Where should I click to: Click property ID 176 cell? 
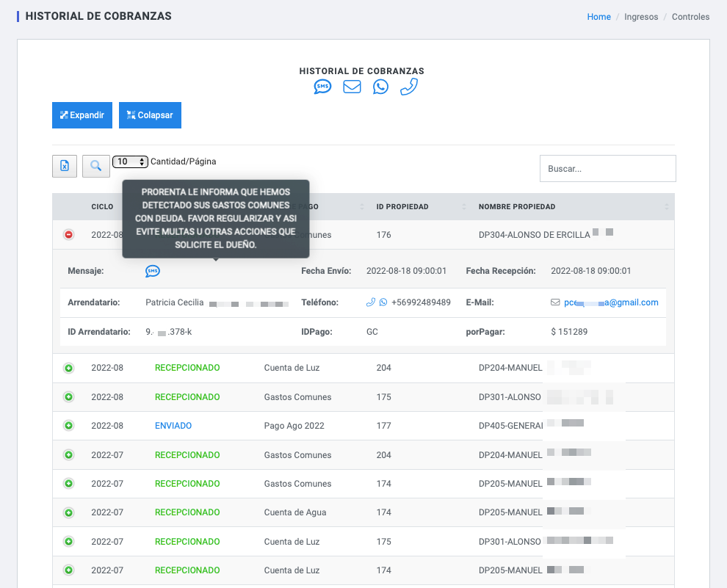[x=384, y=235]
